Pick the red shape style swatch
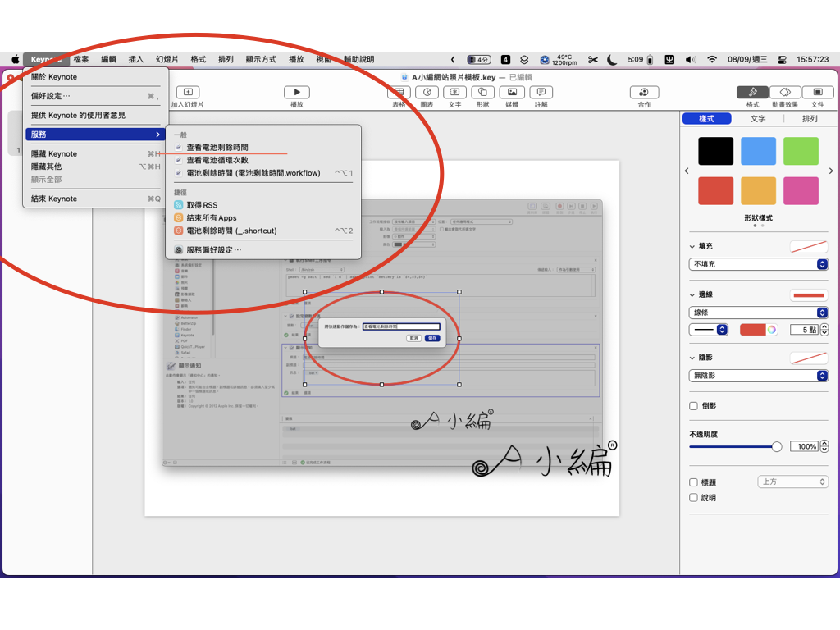The width and height of the screenshot is (840, 630). click(x=715, y=190)
